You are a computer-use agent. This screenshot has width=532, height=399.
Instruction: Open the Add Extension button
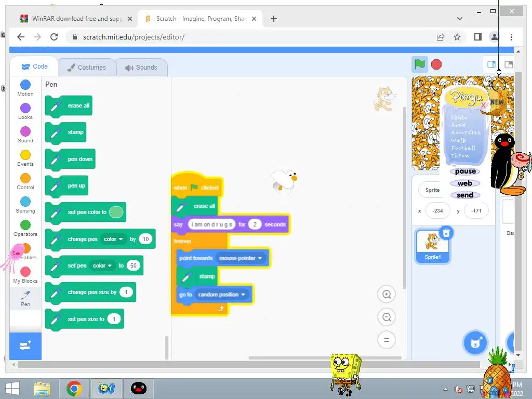click(x=25, y=345)
